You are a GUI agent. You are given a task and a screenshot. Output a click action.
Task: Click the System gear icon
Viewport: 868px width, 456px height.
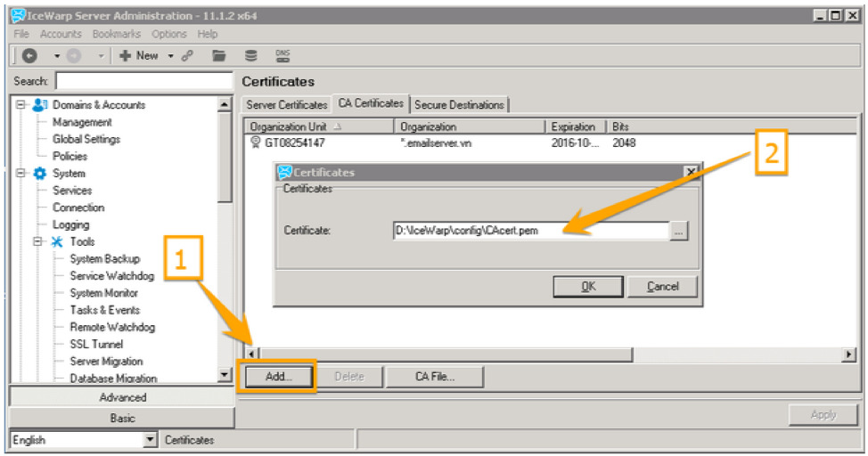click(40, 173)
